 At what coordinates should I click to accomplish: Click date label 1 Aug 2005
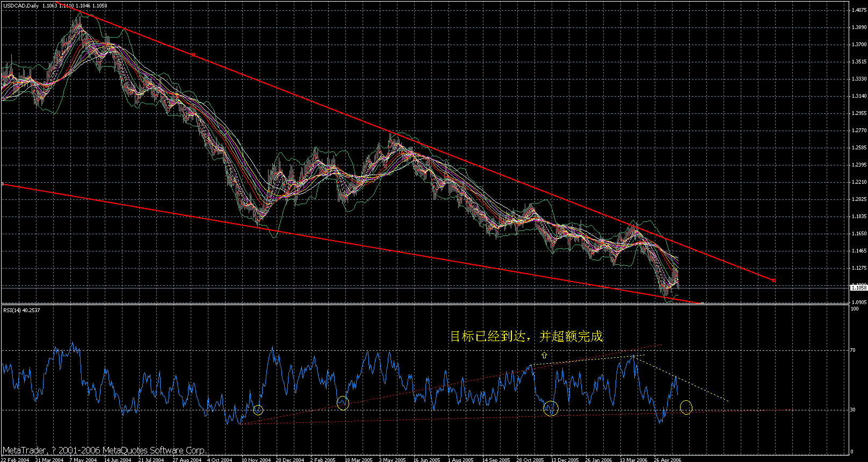coord(461,459)
